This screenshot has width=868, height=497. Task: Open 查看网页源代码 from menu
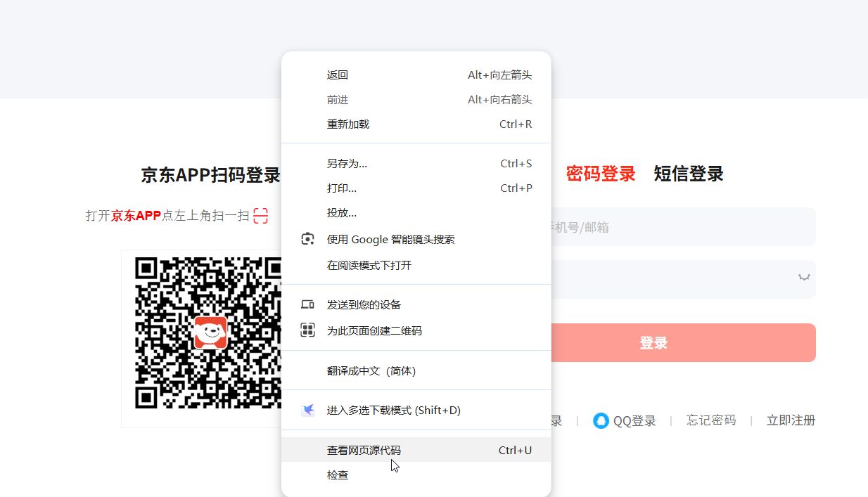(416, 450)
